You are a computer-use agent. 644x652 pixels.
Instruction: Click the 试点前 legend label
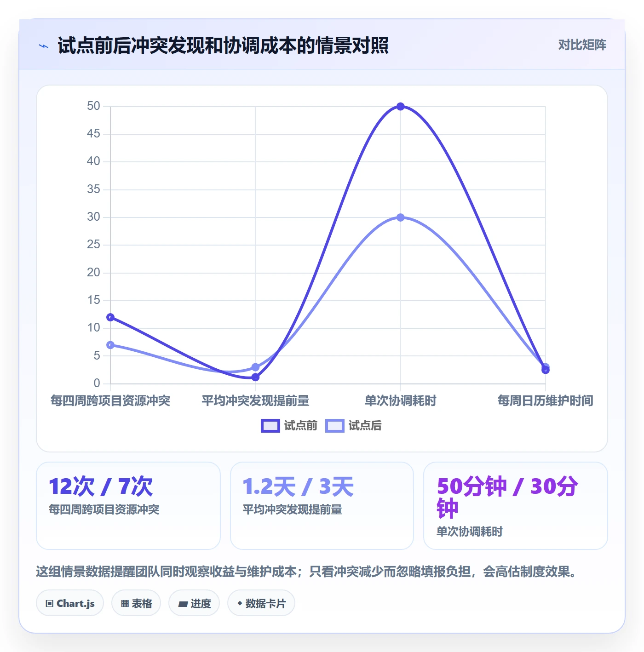300,426
